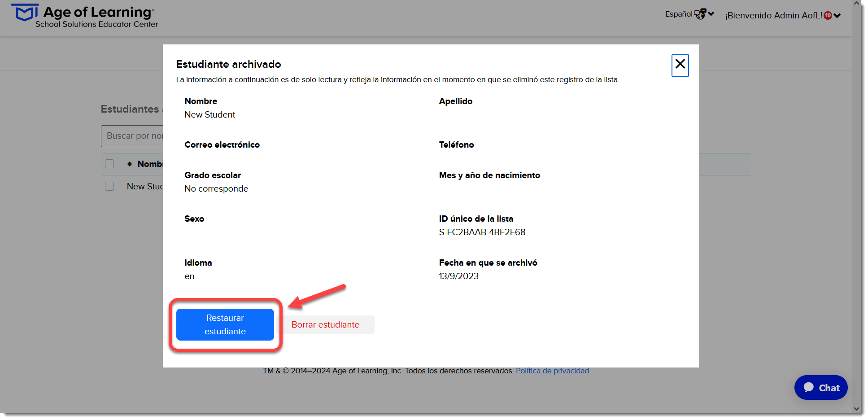Click the Restaurar estudiante button

point(225,324)
